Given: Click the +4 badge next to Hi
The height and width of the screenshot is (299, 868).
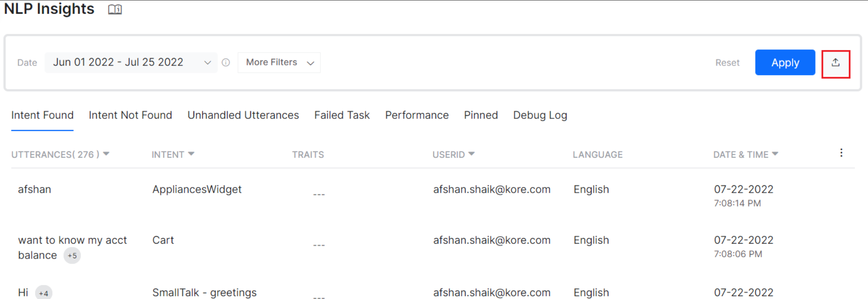Looking at the screenshot, I should pos(44,293).
